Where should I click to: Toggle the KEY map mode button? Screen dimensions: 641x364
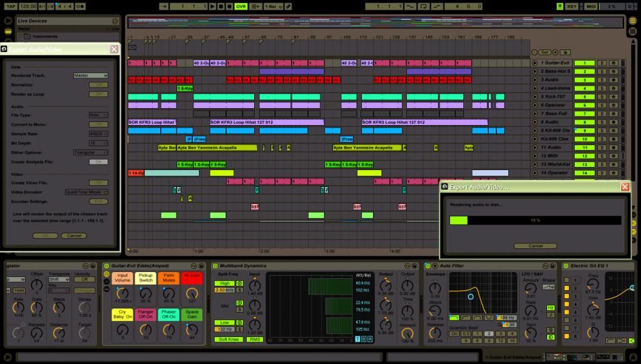click(572, 6)
